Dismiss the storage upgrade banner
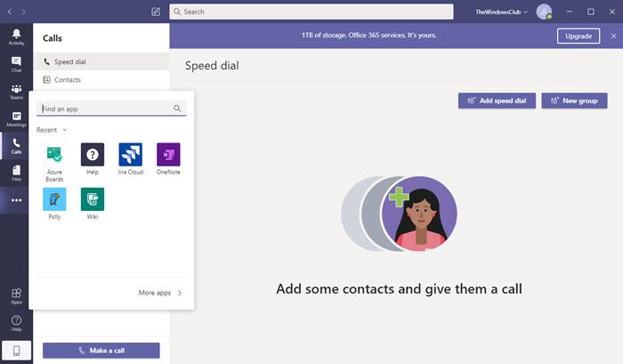Image resolution: width=623 pixels, height=364 pixels. point(613,36)
